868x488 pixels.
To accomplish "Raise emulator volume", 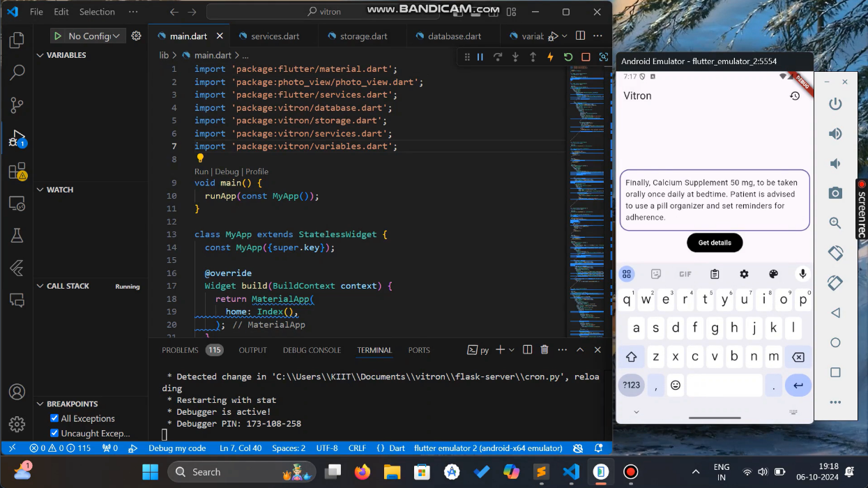I will click(835, 134).
